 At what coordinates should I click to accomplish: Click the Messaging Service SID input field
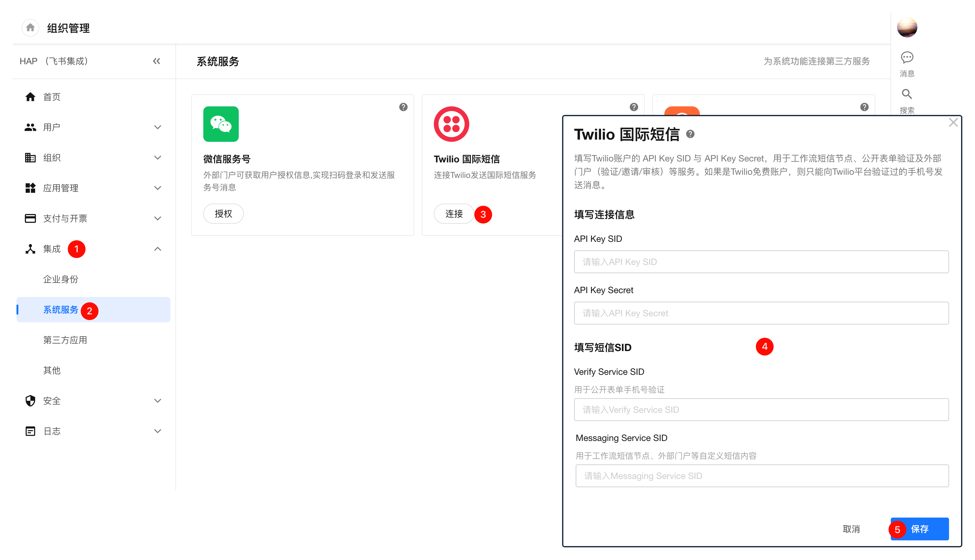762,476
